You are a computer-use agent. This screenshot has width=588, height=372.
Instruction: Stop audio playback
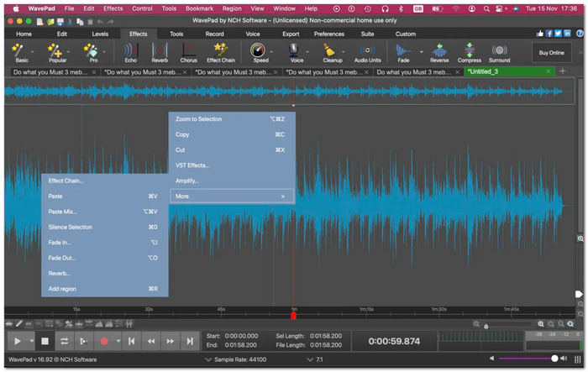(x=45, y=341)
